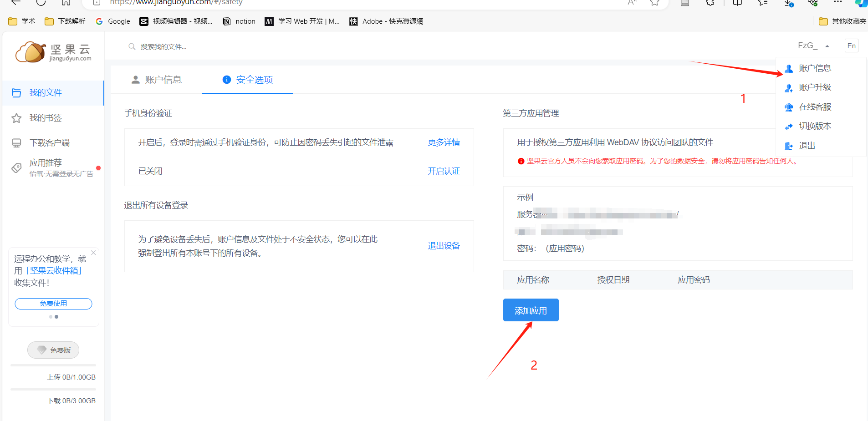The height and width of the screenshot is (421, 868).
Task: Click the 免费使用 button
Action: pos(53,304)
